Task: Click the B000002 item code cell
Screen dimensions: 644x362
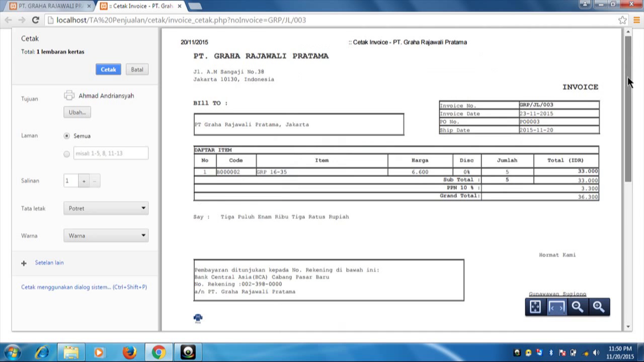Action: (236, 172)
